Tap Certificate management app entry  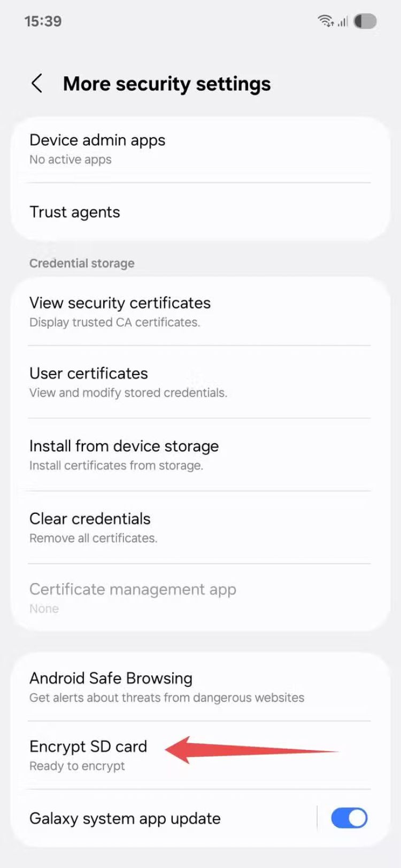tap(133, 590)
